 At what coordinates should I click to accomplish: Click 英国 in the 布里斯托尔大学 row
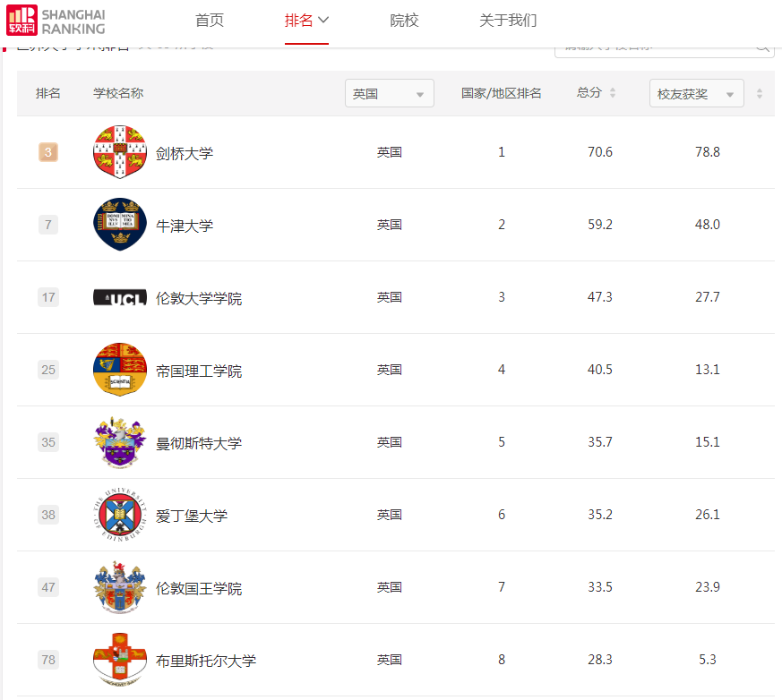(390, 660)
